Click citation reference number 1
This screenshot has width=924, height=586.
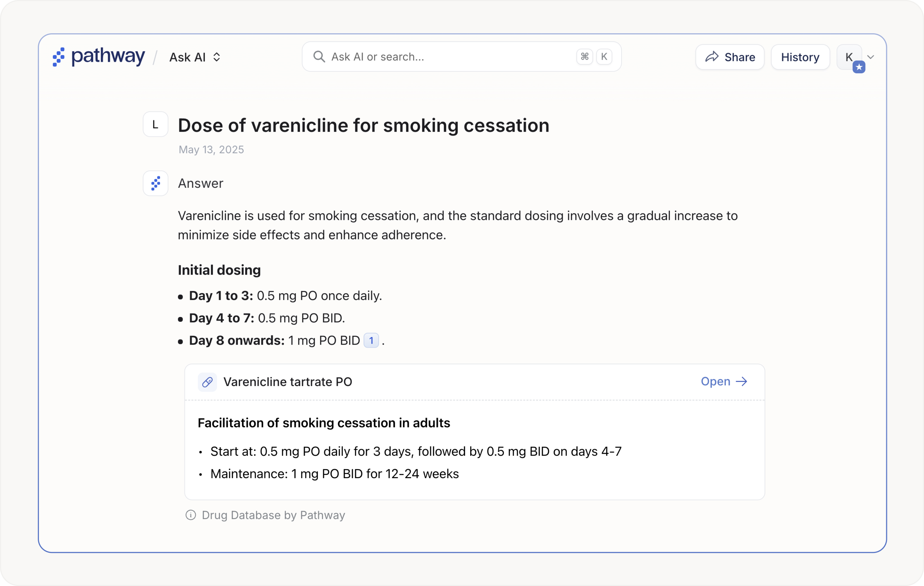tap(371, 341)
